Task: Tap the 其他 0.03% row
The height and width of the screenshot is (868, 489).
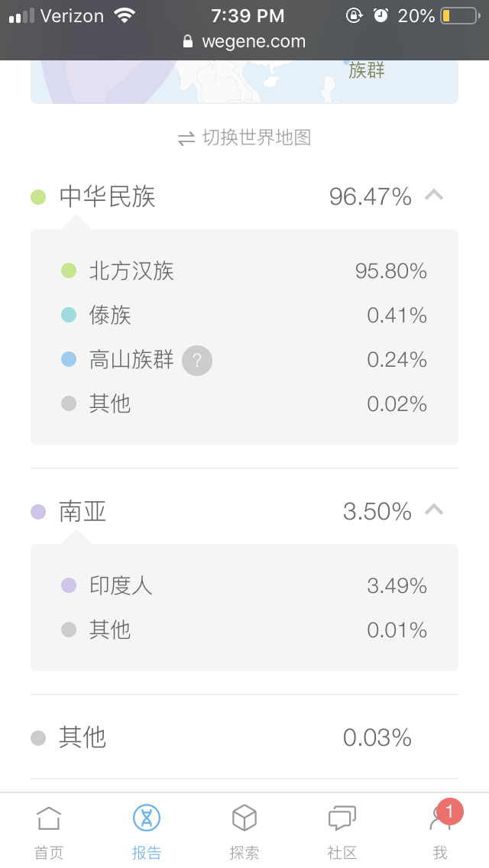Action: coord(244,737)
